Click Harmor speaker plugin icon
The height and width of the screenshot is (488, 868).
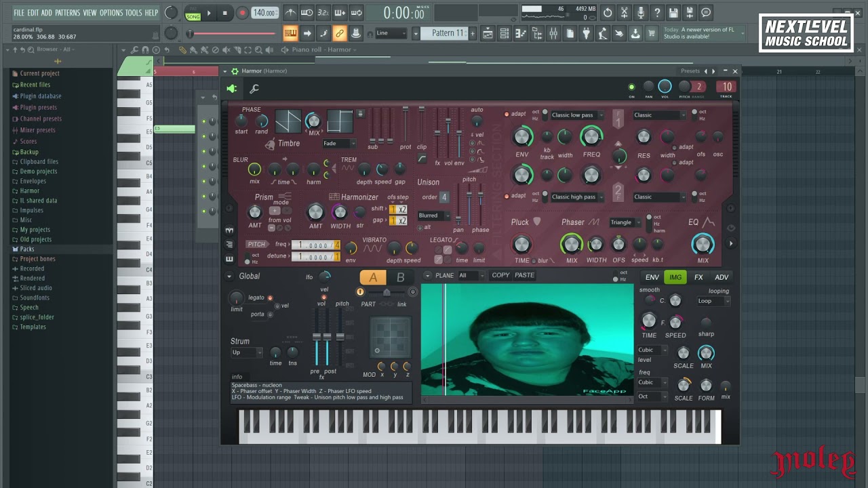click(232, 89)
